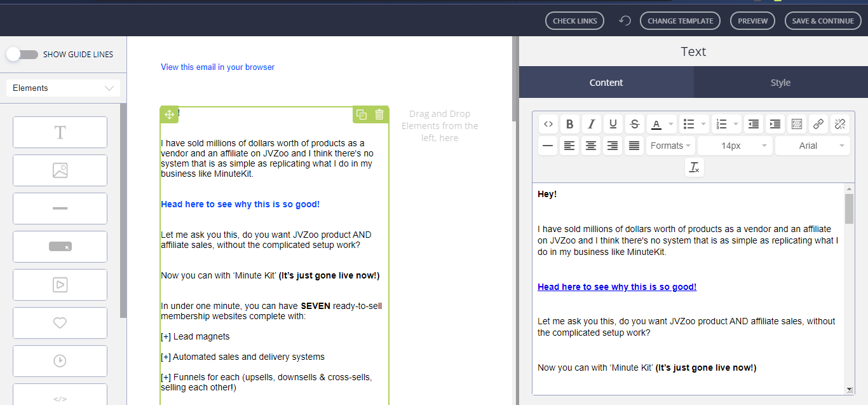
Task: Align text right
Action: pyautogui.click(x=613, y=146)
